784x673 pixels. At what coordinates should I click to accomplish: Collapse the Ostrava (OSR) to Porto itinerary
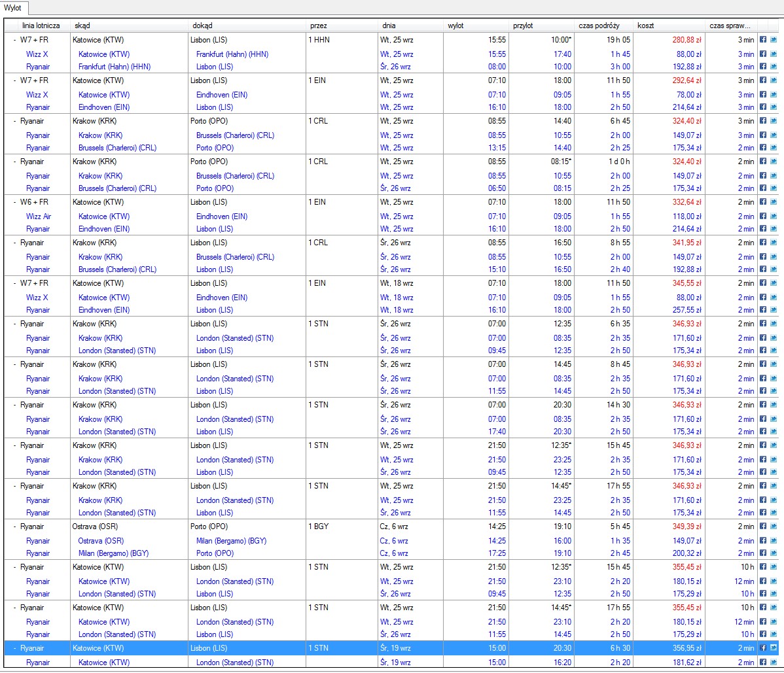point(14,526)
